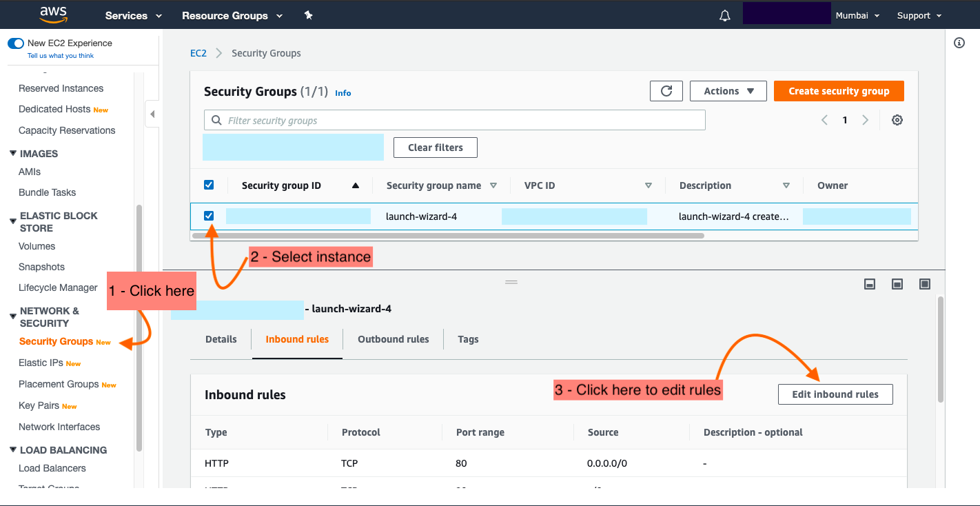Maximize the details panel to full view

pos(925,284)
